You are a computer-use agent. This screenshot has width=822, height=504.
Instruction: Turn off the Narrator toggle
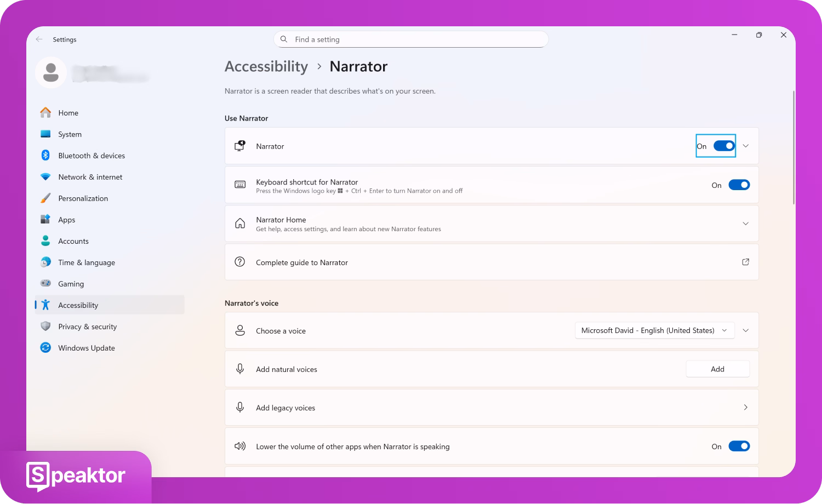(723, 146)
